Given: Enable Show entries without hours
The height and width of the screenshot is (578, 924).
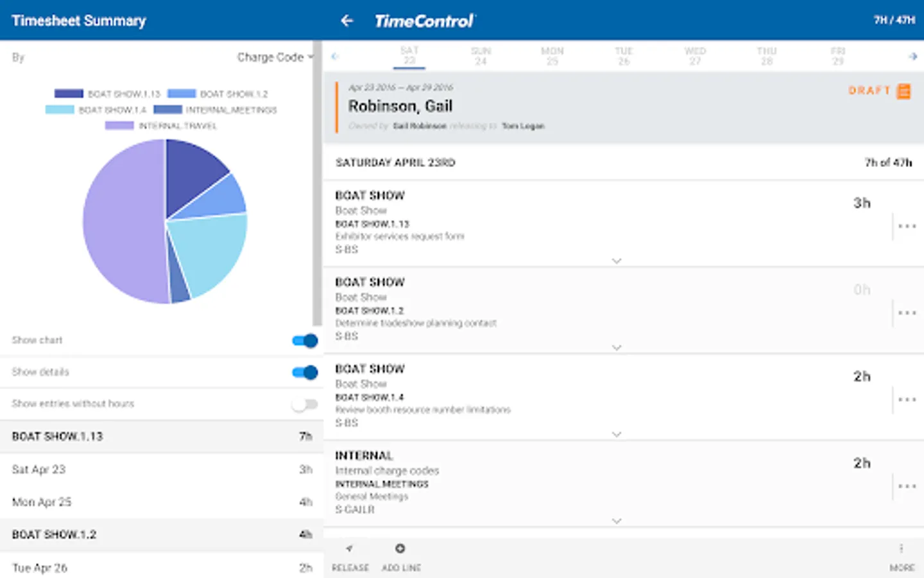Looking at the screenshot, I should click(x=305, y=404).
